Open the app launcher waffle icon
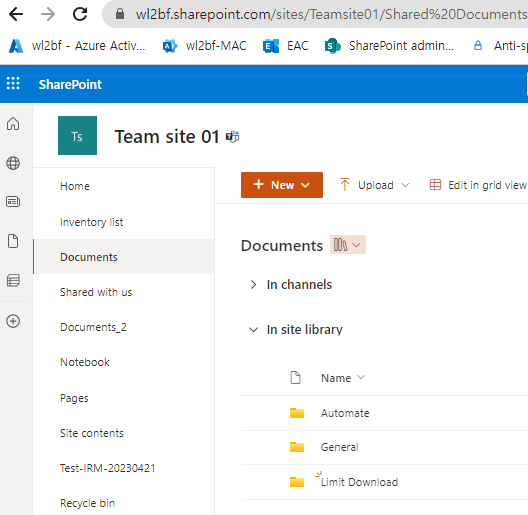This screenshot has height=515, width=528. coord(13,84)
